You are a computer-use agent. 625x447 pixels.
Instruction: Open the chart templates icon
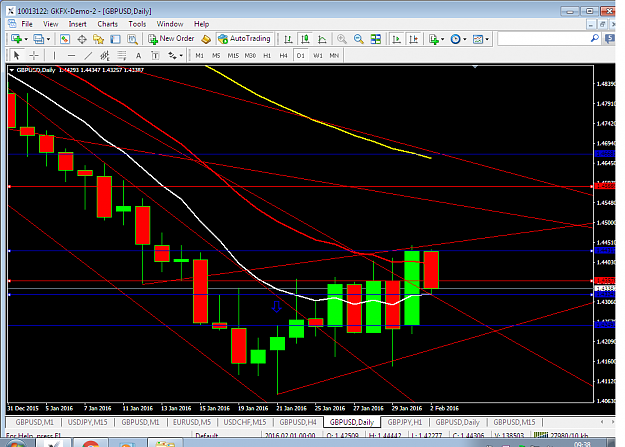pos(477,39)
